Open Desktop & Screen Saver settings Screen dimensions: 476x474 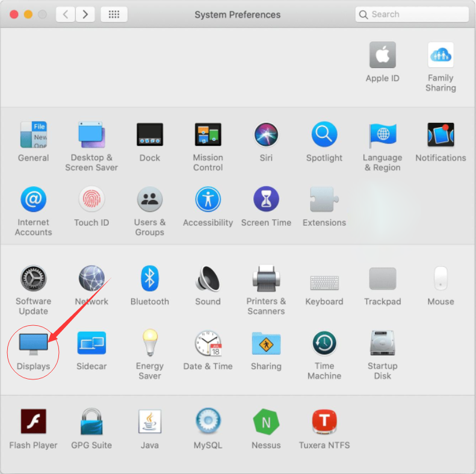[91, 134]
